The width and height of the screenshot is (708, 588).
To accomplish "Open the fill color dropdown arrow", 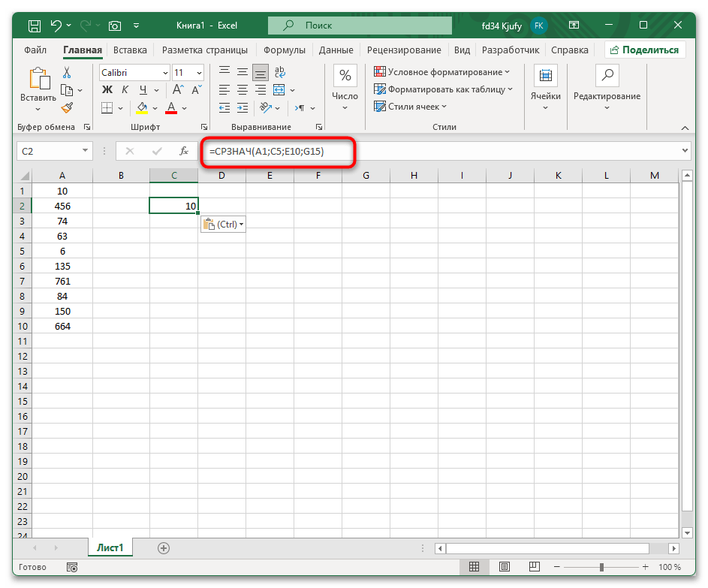I will [155, 108].
